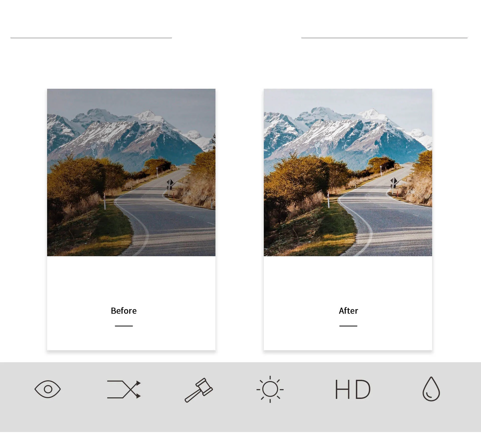Image resolution: width=481 pixels, height=448 pixels.
Task: Click diamond road sign in Before photo
Action: coord(170,182)
